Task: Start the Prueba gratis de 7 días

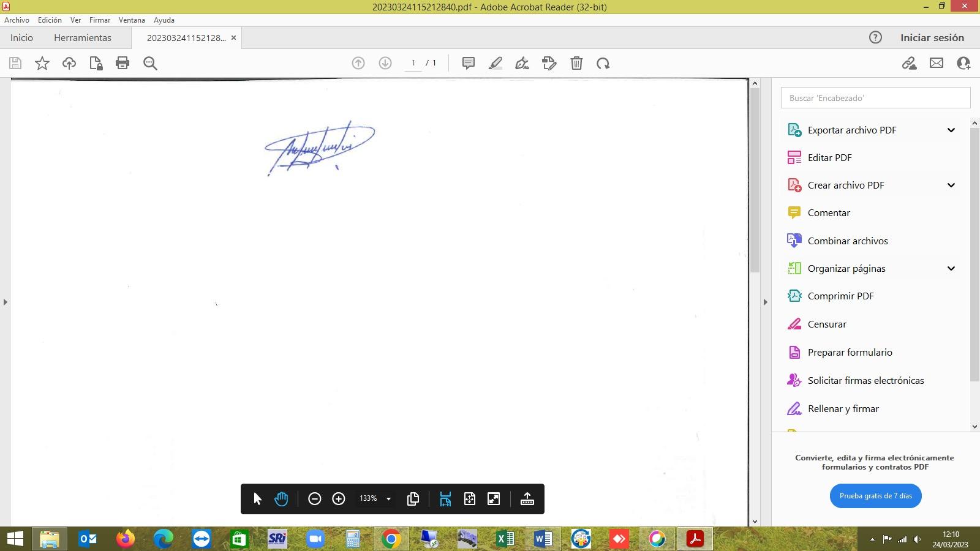Action: (876, 496)
